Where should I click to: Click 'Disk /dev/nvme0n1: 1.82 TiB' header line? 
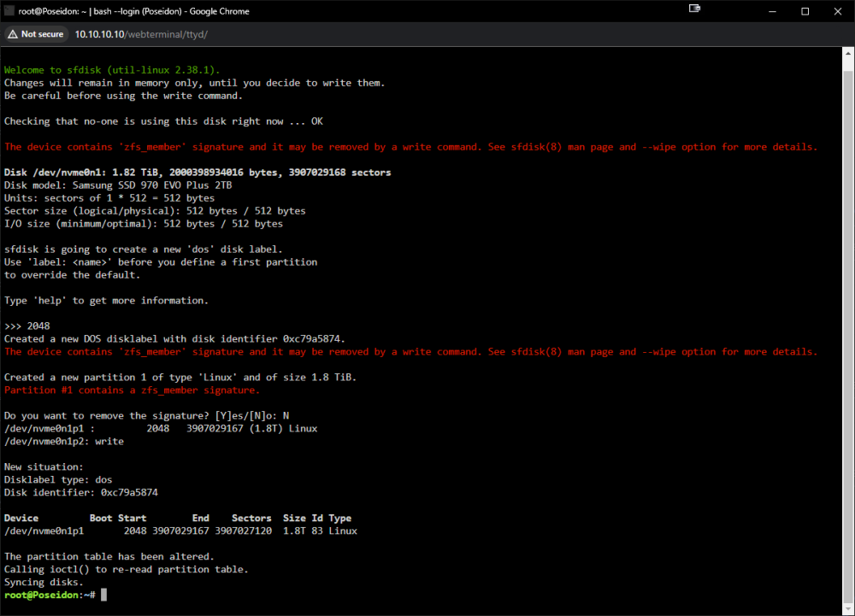(x=198, y=172)
